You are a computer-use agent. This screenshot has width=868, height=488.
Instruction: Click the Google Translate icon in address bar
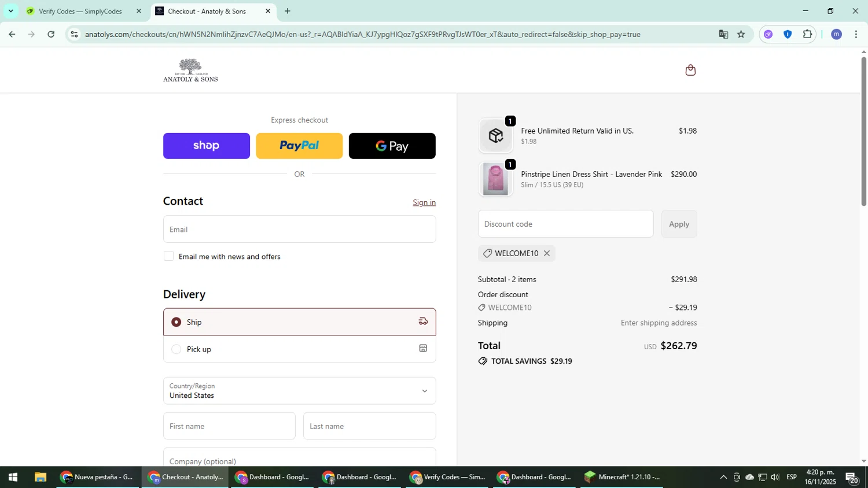tap(723, 34)
